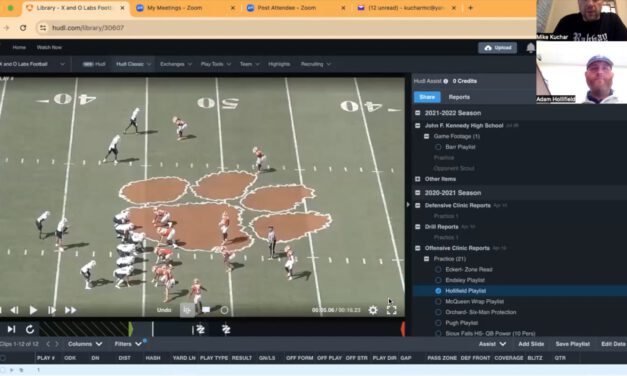Open the Hudl Classic menu
Image resolution: width=627 pixels, height=376 pixels.
coord(134,64)
